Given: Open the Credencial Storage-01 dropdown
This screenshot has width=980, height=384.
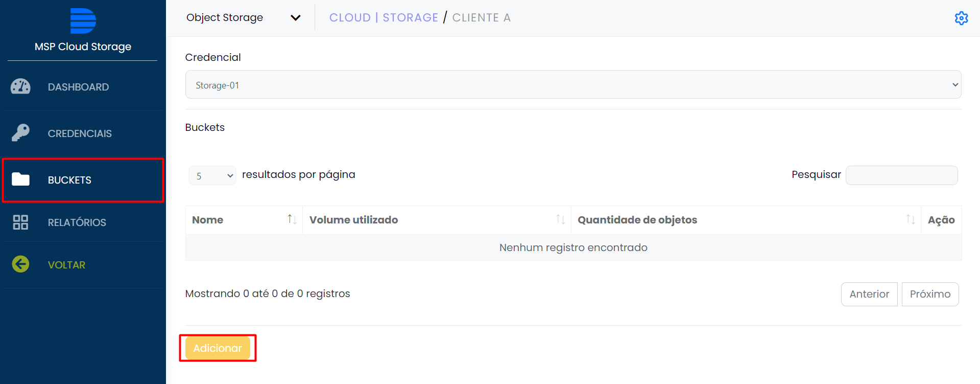Looking at the screenshot, I should [572, 85].
